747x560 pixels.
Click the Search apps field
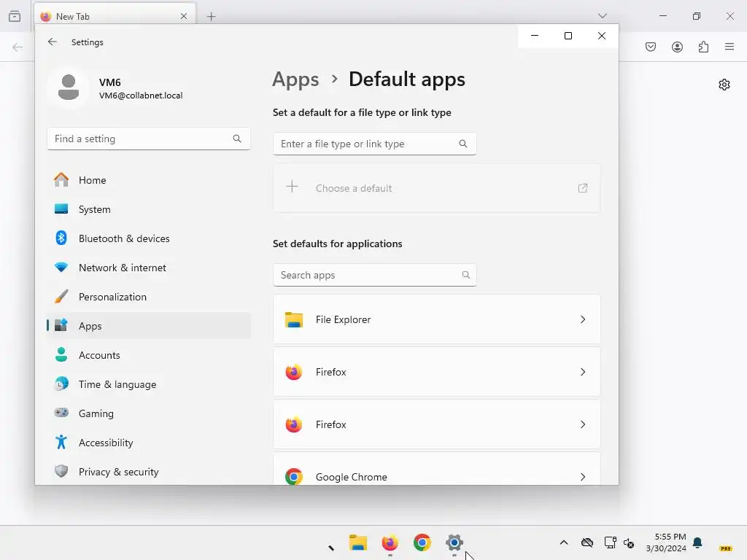[x=374, y=275]
